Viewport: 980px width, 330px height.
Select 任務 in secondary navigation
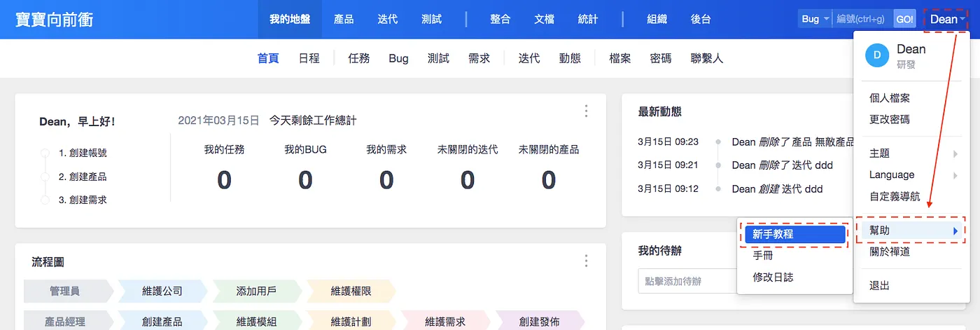(359, 58)
